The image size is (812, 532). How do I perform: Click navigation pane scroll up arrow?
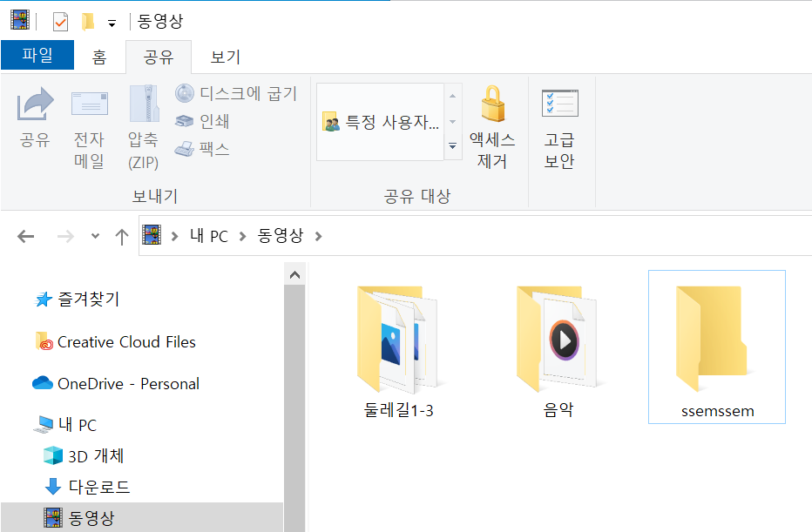[295, 275]
